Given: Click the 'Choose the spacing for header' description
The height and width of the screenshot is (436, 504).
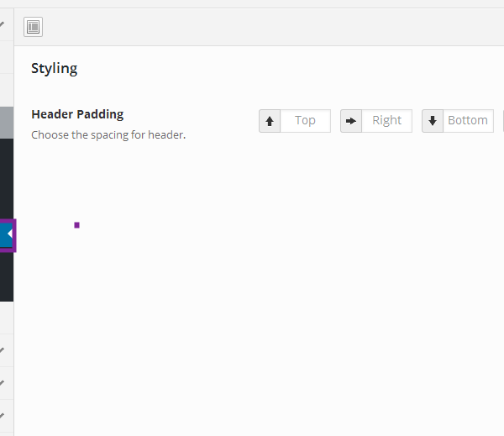Looking at the screenshot, I should tap(108, 134).
